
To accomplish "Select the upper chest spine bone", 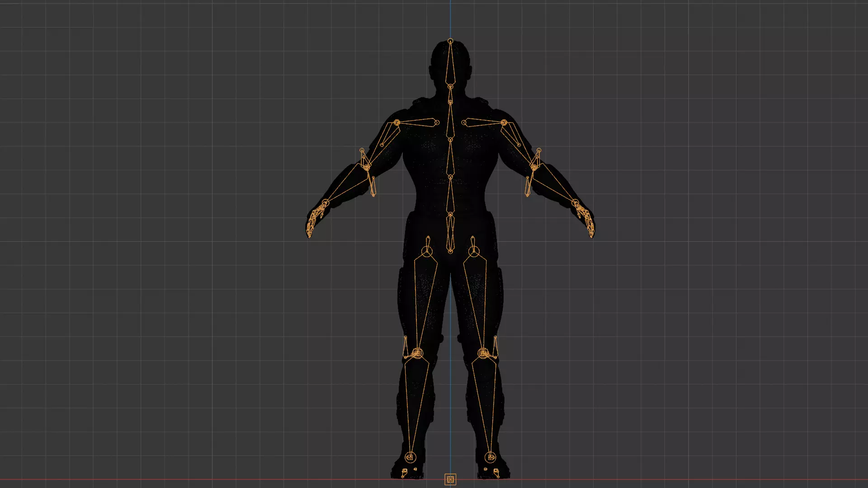I will click(x=450, y=120).
